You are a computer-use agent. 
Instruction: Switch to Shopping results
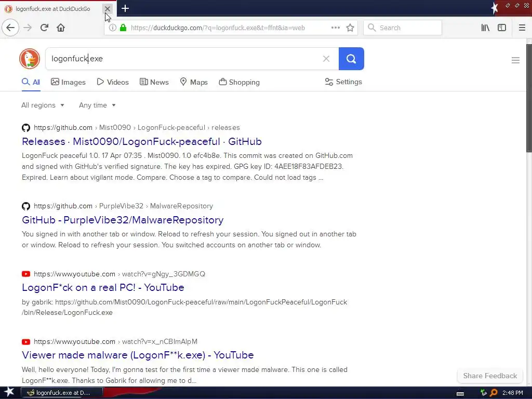[239, 82]
